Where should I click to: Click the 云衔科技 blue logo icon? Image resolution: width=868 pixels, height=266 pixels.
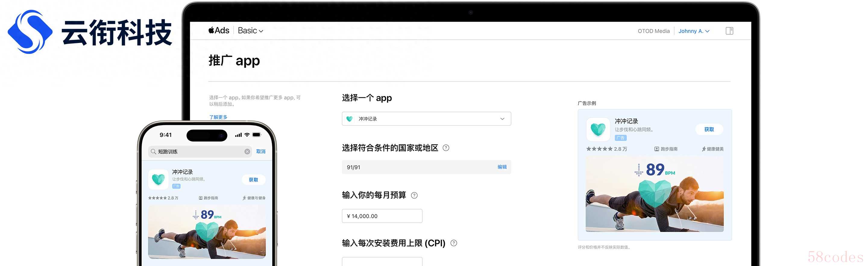coord(30,32)
